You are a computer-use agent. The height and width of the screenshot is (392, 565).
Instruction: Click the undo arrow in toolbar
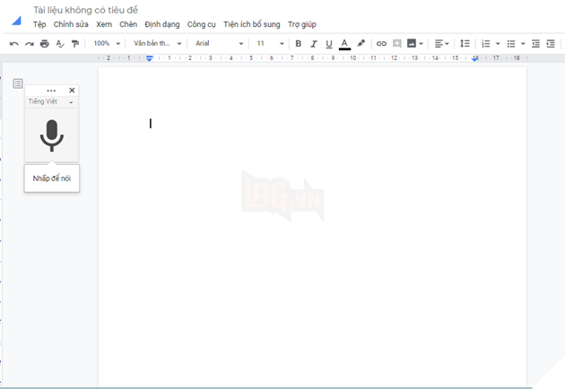tap(13, 43)
